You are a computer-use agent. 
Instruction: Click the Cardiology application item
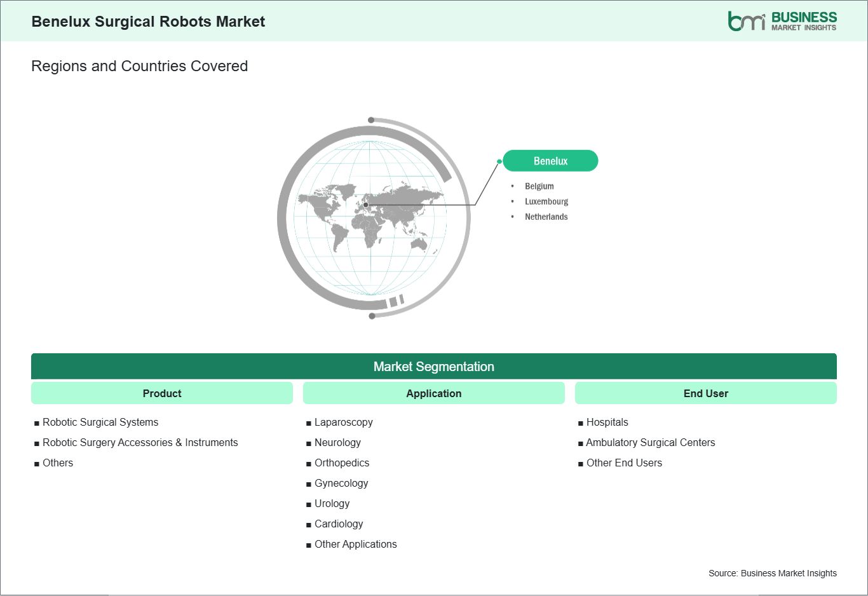point(339,524)
